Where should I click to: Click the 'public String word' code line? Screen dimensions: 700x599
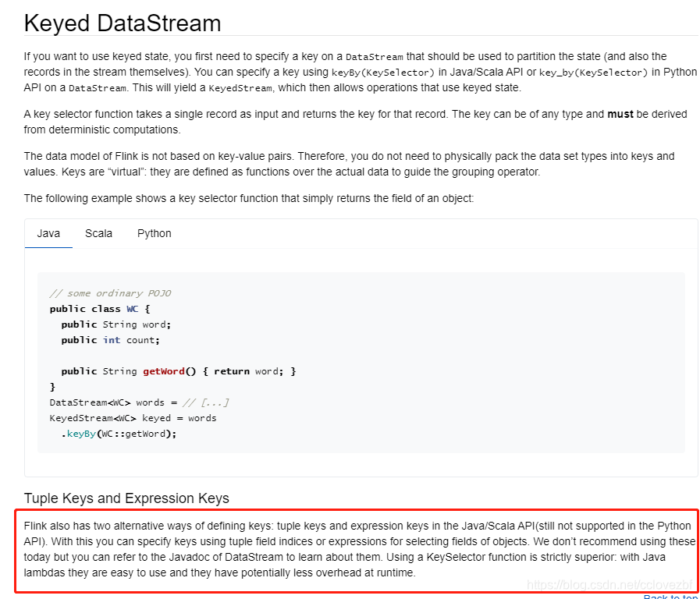click(116, 324)
